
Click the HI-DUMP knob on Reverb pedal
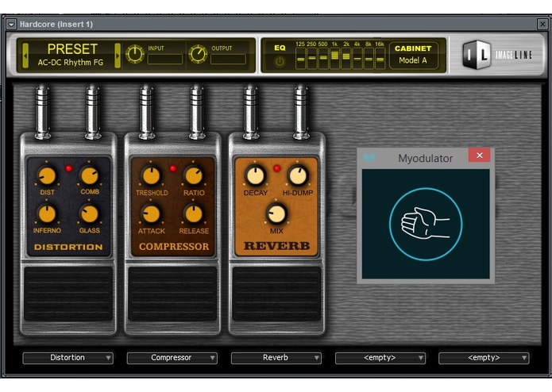tap(298, 176)
